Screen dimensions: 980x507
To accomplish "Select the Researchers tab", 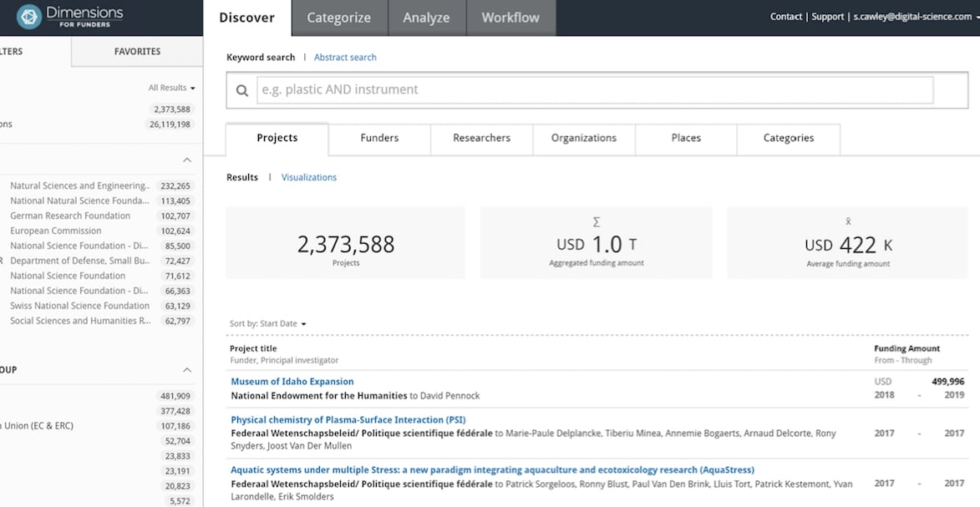I will click(481, 139).
